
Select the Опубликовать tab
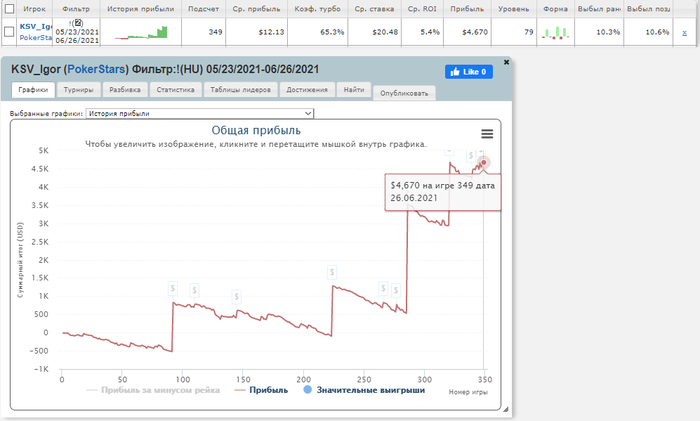[x=404, y=93]
